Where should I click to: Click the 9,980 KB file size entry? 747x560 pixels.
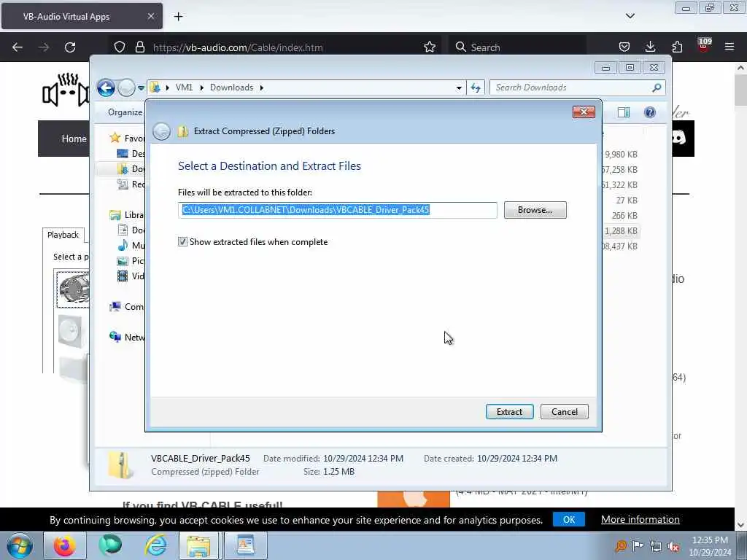[621, 155]
